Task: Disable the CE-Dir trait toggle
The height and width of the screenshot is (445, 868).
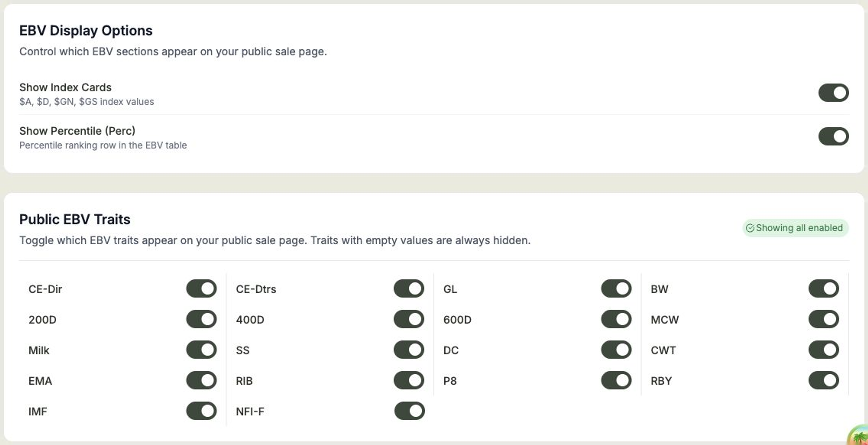Action: (201, 289)
